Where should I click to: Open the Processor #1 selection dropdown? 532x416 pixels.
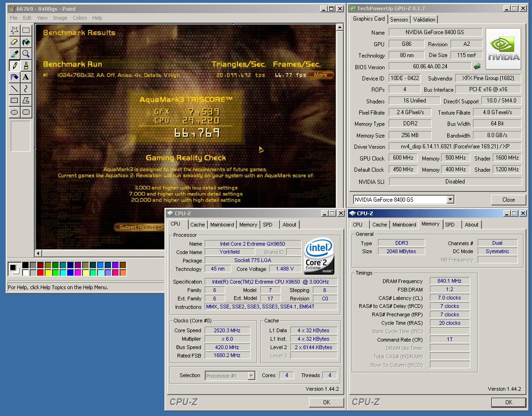(x=251, y=375)
